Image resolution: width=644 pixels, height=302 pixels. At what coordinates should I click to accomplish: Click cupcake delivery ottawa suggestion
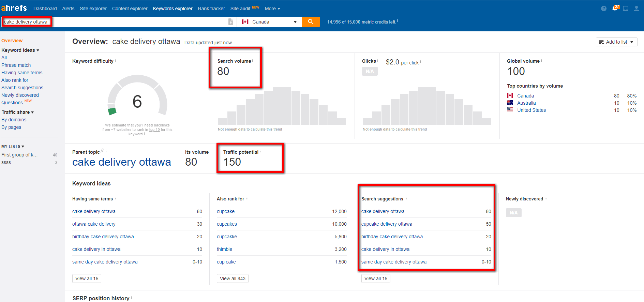point(387,224)
